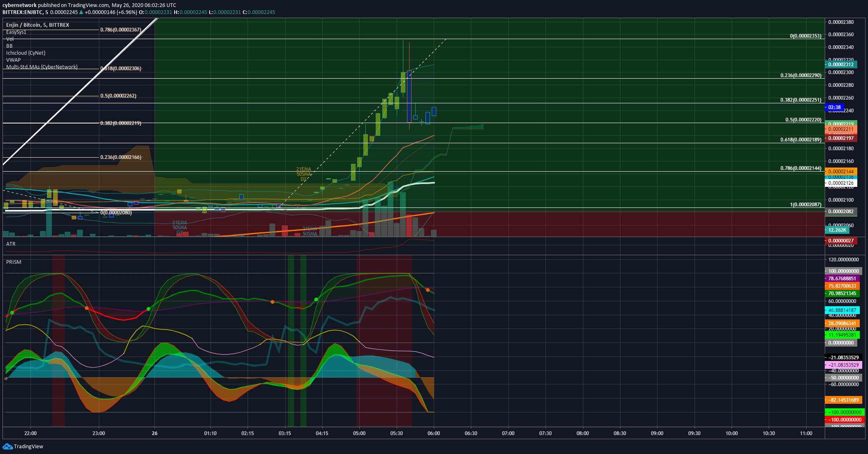Select the red -100.00000000 PRISM value

(x=845, y=420)
